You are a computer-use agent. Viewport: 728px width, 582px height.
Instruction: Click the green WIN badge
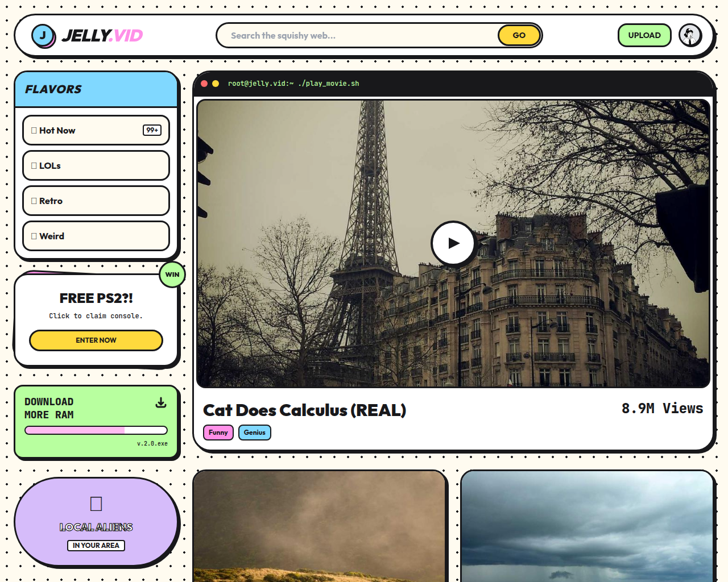(x=172, y=275)
